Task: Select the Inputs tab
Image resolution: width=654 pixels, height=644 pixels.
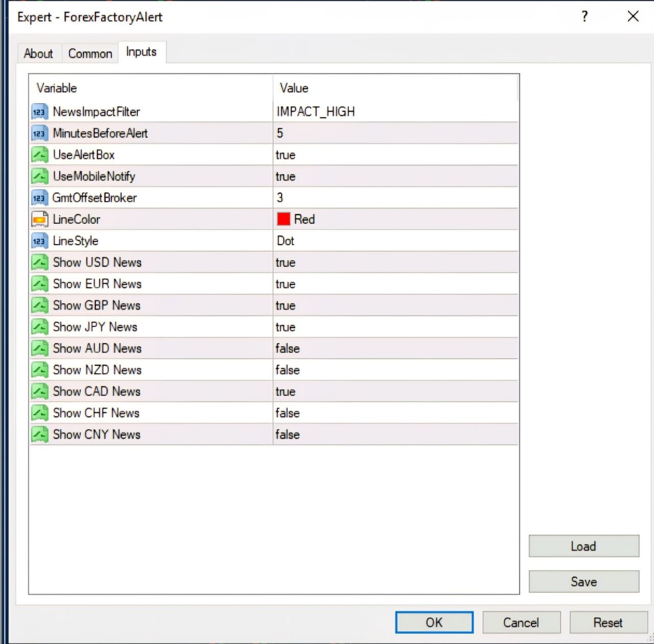Action: tap(142, 52)
